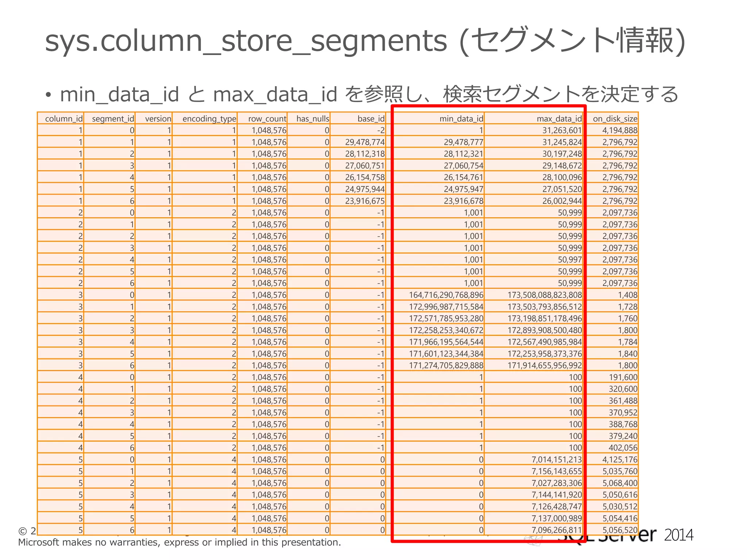This screenshot has width=747, height=560.
Task: Click the min_data_id value 23,916,678
Action: point(464,201)
